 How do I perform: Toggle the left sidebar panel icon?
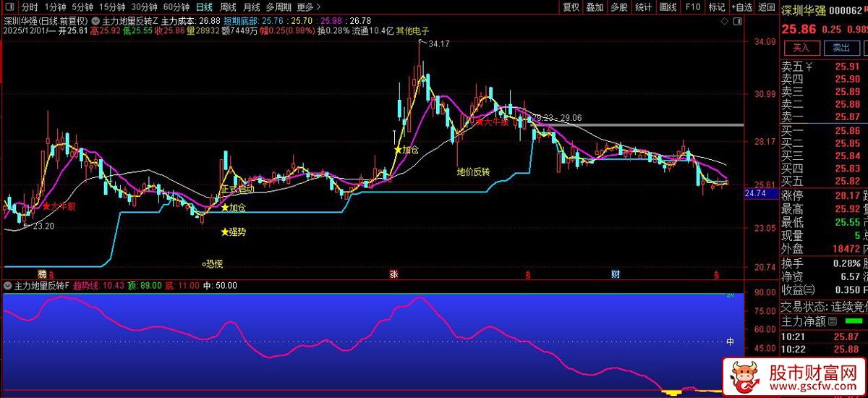pos(9,7)
